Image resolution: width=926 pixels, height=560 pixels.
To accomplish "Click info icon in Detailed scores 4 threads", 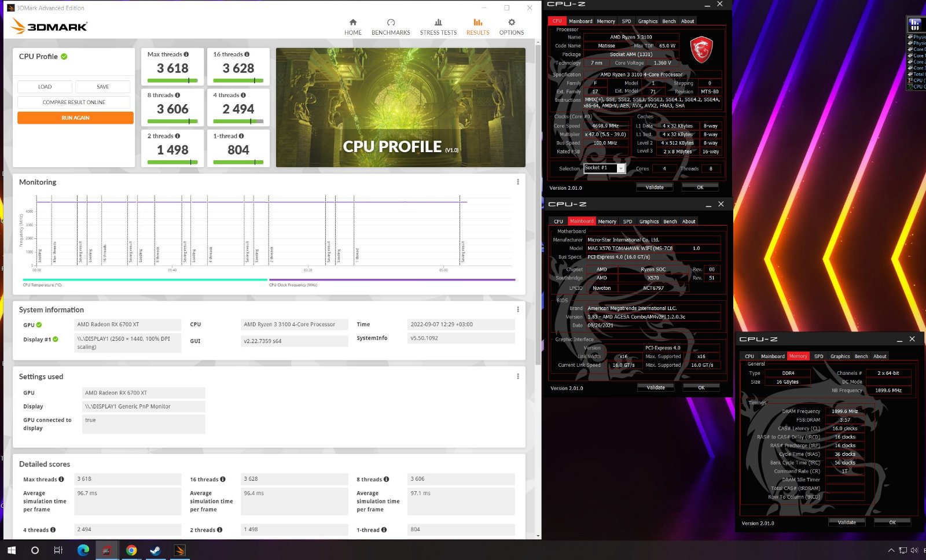I will tap(53, 530).
